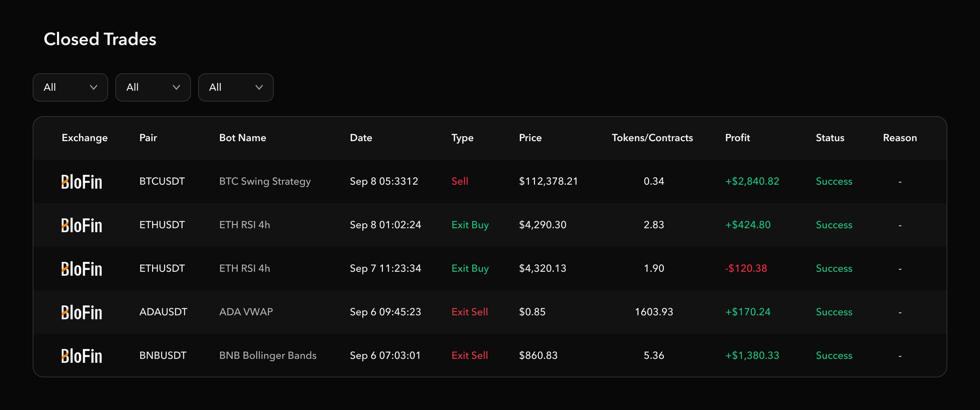Image resolution: width=980 pixels, height=410 pixels.
Task: Click BloFin logo beside Sep 7 11:23:34 trade
Action: pos(82,269)
